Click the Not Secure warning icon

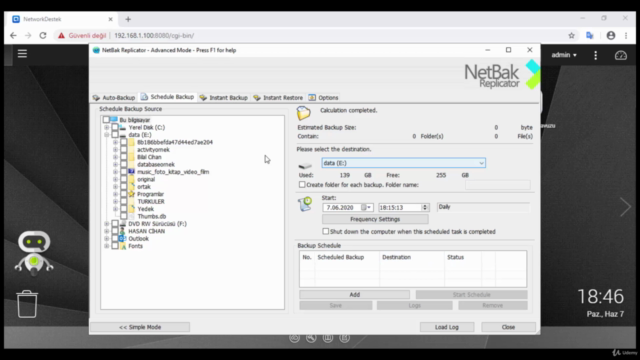(x=61, y=36)
